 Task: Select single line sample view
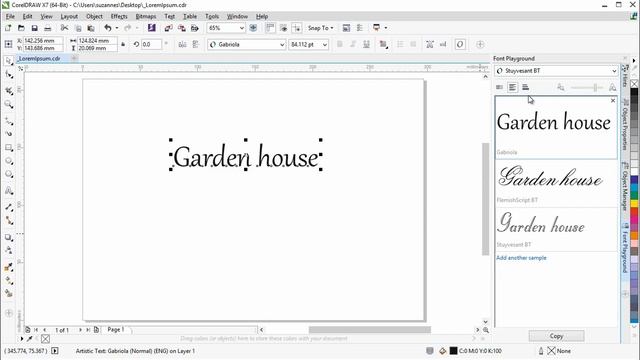click(x=500, y=87)
